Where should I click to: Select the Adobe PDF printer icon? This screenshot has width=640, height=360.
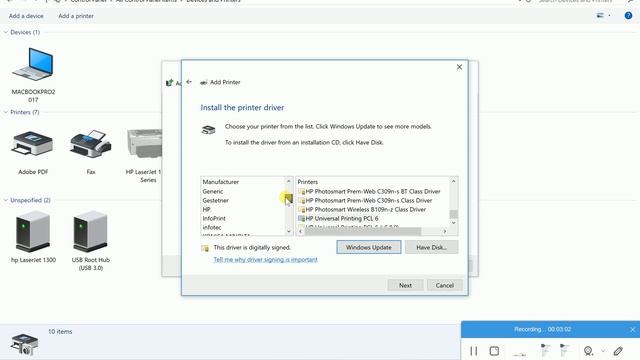tap(33, 144)
